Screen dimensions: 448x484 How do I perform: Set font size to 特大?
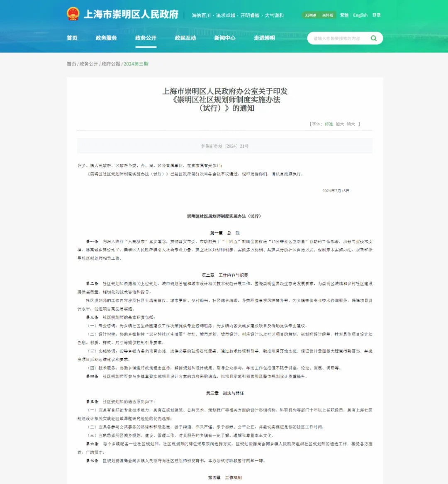pyautogui.click(x=351, y=124)
